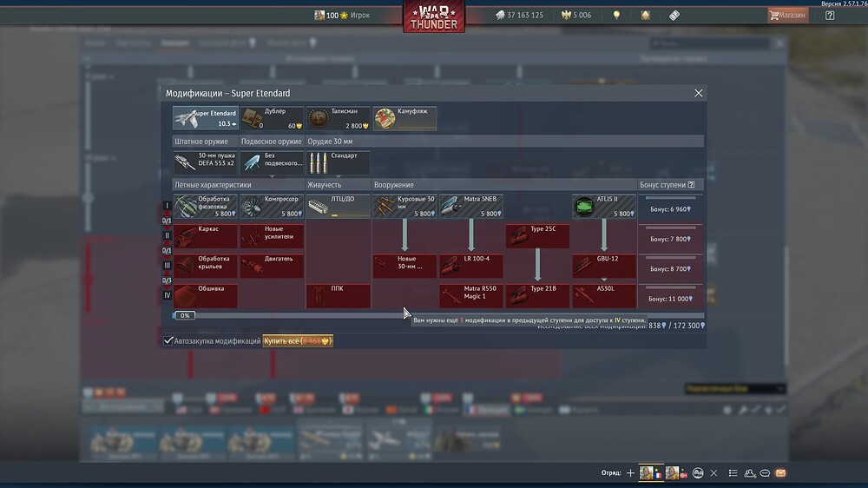The image size is (868, 488).
Task: Click the War Thunder logo
Action: pos(434,16)
